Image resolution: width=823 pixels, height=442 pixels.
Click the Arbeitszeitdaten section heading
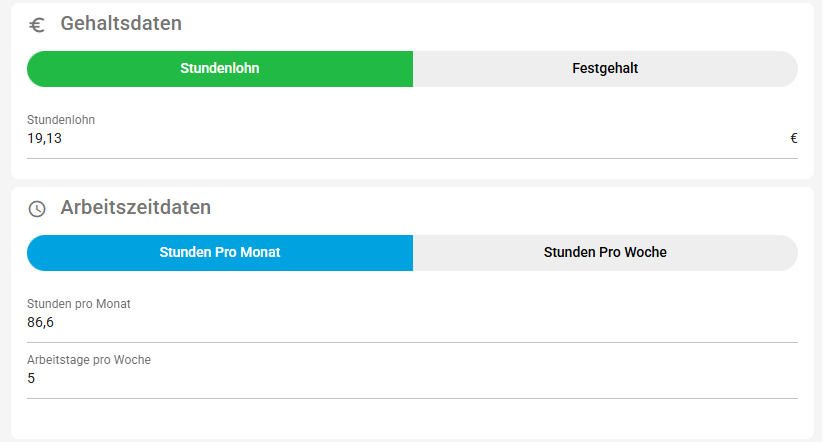coord(136,207)
